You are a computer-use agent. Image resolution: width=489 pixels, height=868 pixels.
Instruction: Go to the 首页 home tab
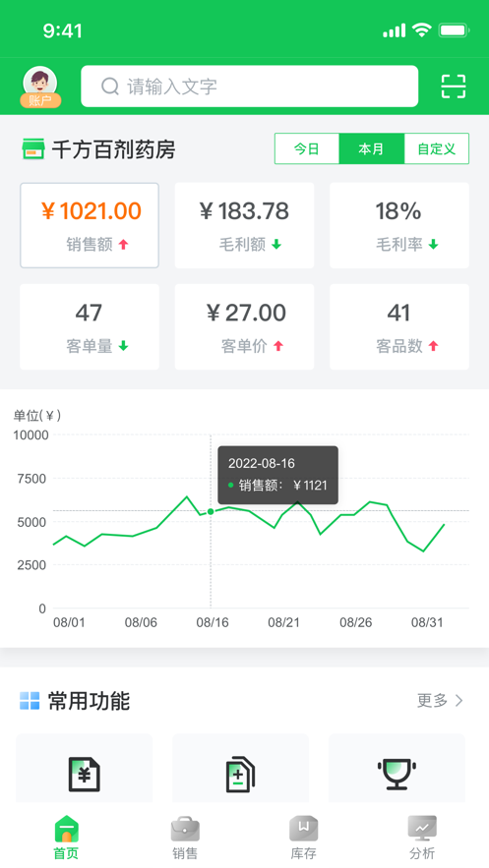[x=67, y=838]
